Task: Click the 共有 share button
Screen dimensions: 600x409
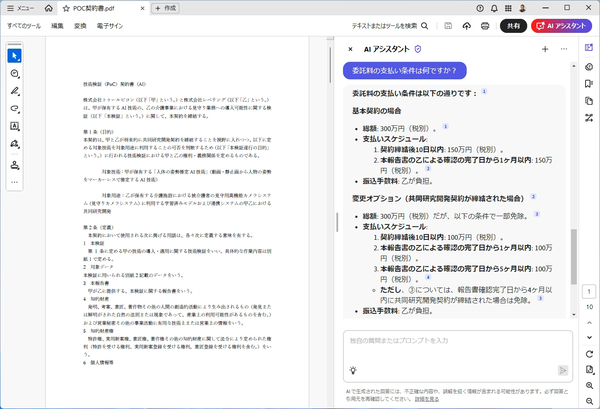Action: coord(514,25)
